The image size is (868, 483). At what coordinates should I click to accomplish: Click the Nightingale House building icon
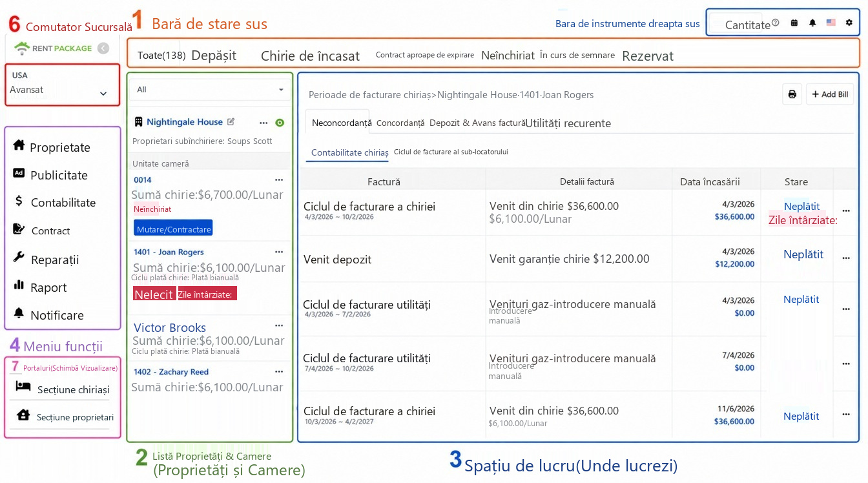pyautogui.click(x=138, y=121)
